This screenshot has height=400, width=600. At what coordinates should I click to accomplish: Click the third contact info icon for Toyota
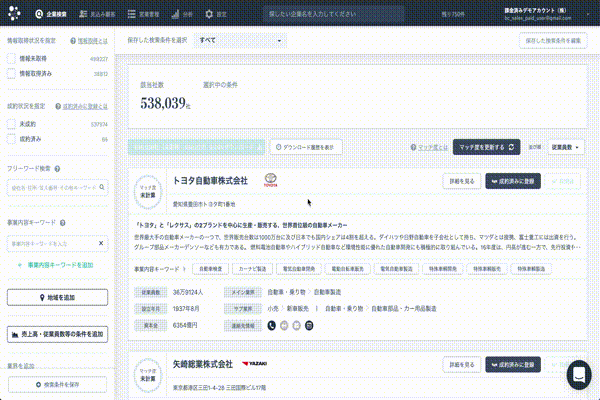[297, 325]
